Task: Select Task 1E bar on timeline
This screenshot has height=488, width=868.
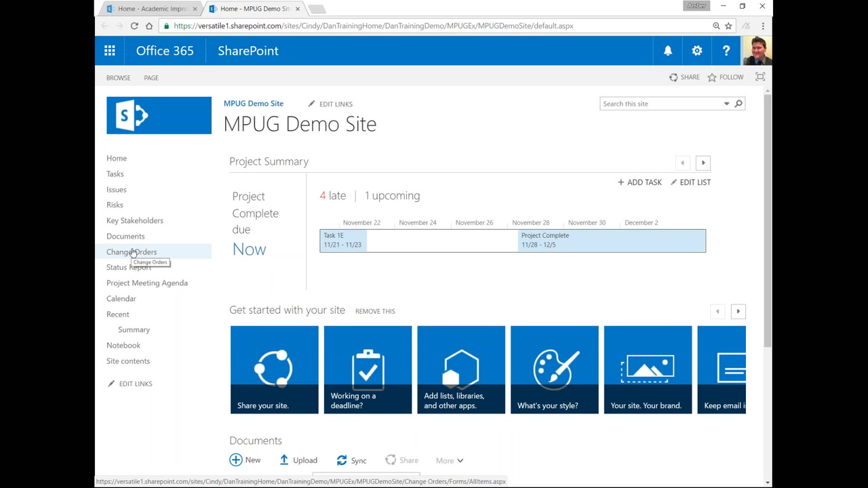Action: pyautogui.click(x=343, y=241)
